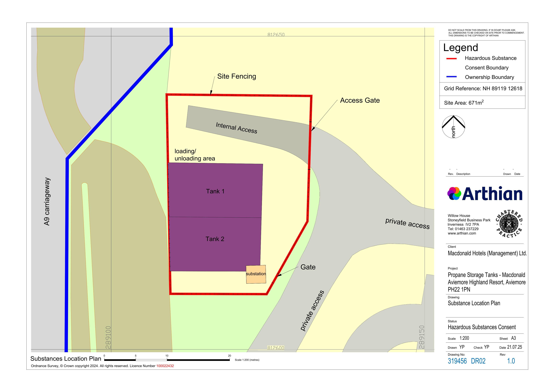
Task: Click 'private access' label on eastern road
Action: 408,223
